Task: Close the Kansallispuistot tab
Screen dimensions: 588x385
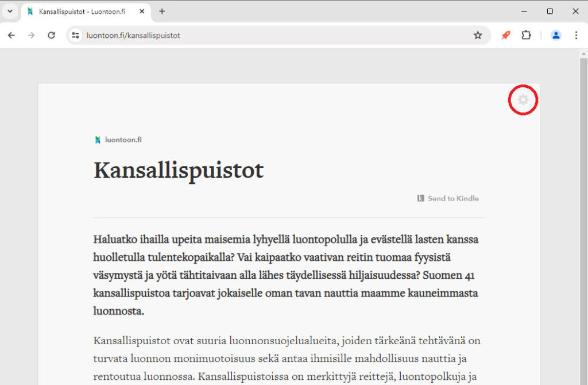Action: pos(142,11)
